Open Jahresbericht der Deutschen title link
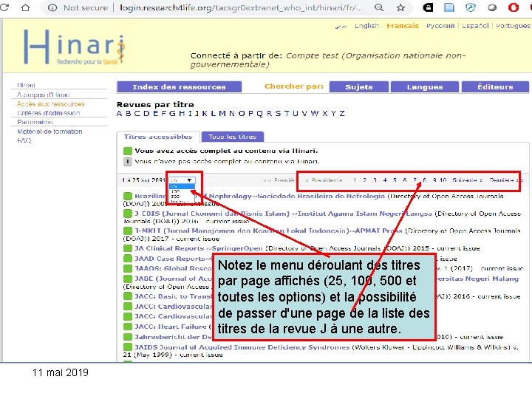 [x=173, y=337]
